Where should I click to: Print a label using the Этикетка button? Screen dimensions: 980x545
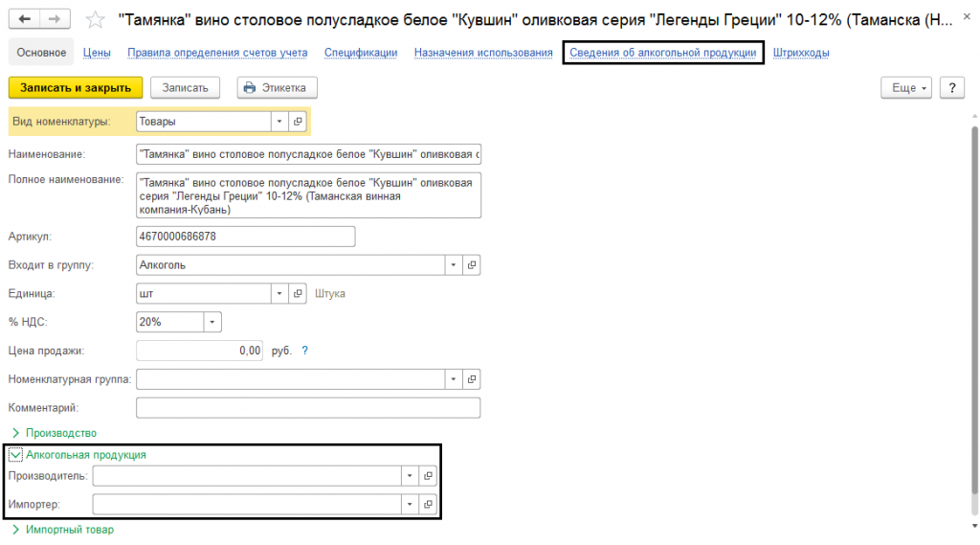(277, 87)
